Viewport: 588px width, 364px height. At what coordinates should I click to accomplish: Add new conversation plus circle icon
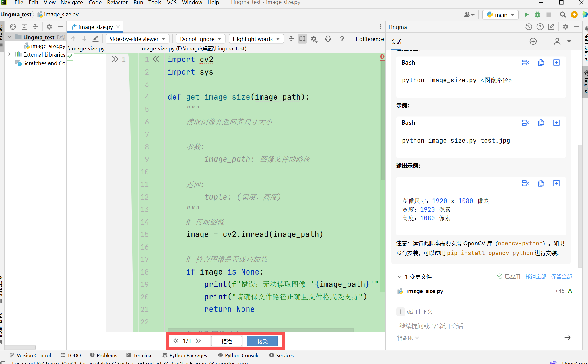point(533,42)
